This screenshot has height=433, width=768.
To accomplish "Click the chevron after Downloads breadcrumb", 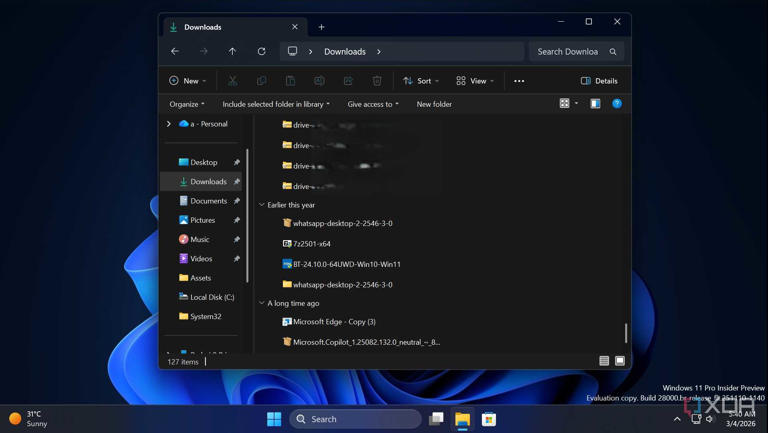I will (x=379, y=51).
